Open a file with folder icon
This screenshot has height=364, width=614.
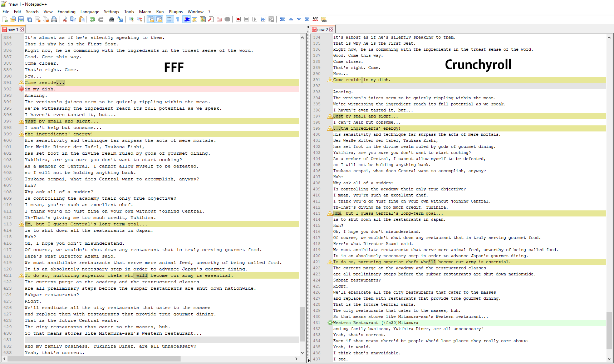click(13, 19)
